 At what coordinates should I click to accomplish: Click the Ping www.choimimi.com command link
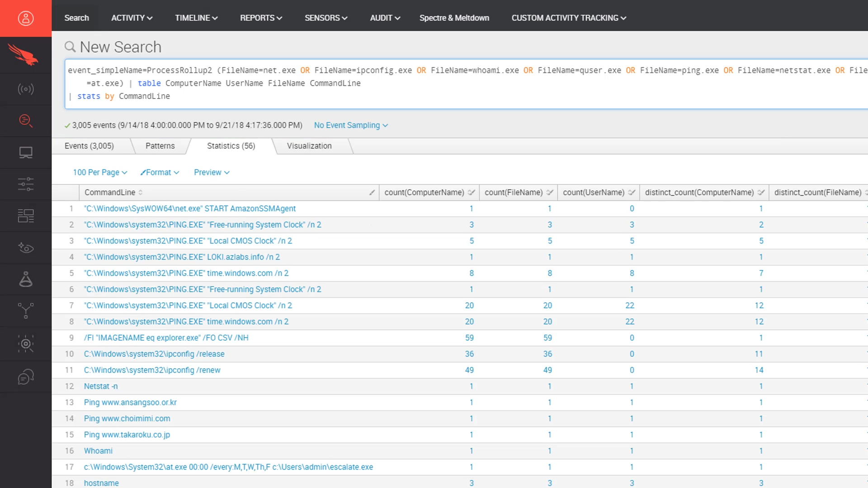click(127, 419)
